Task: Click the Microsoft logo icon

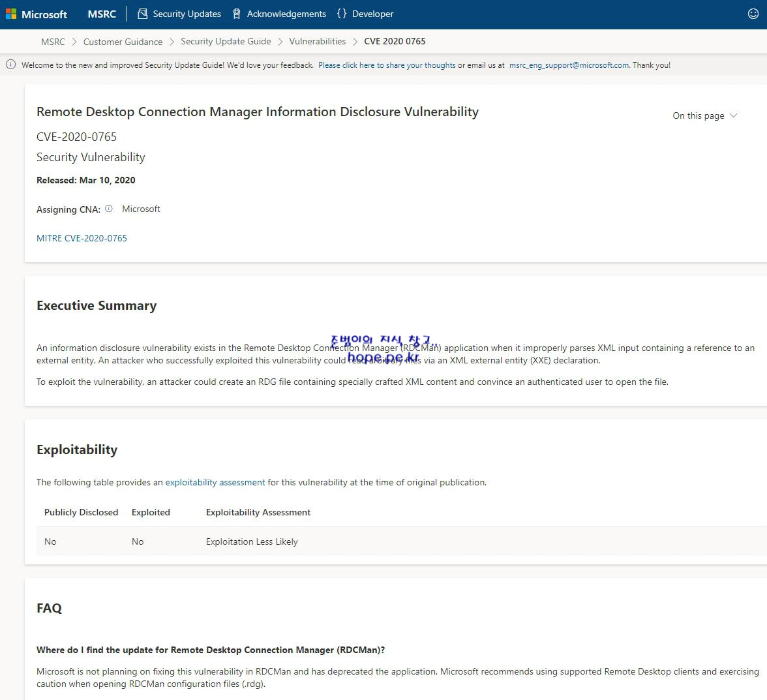Action: [10, 14]
